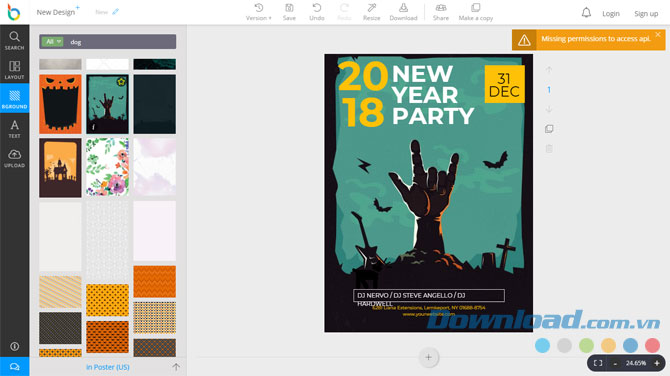The height and width of the screenshot is (376, 670).
Task: Open the Text tool panel
Action: tap(15, 129)
